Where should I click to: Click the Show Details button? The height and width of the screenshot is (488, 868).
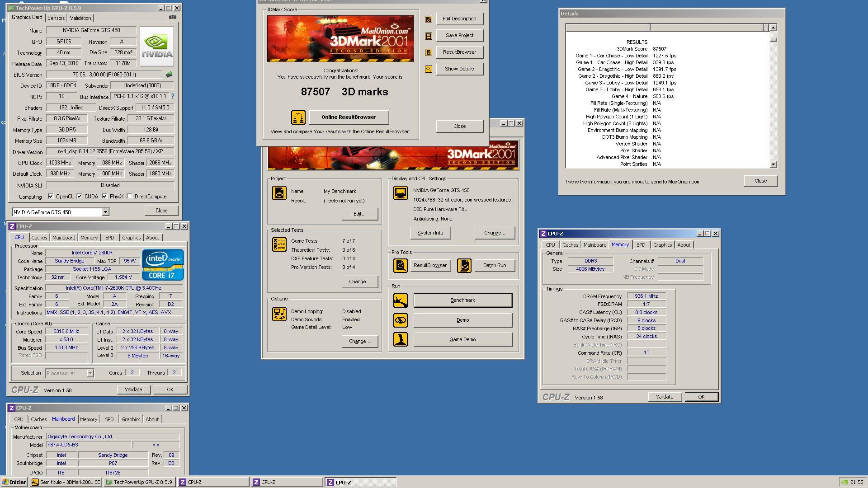pos(459,69)
